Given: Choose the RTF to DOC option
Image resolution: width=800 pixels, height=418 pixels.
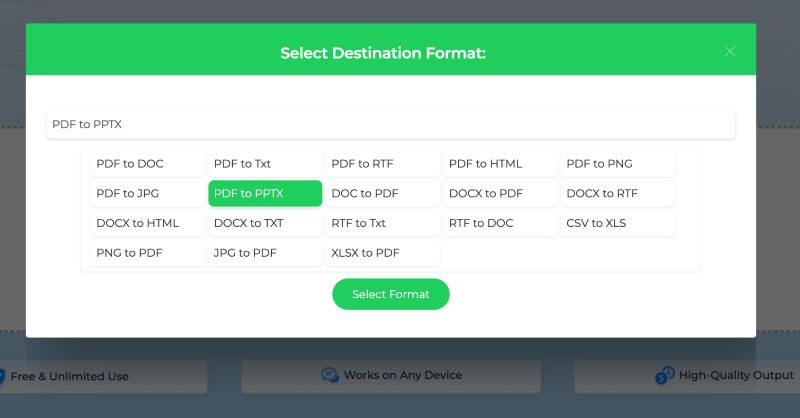Looking at the screenshot, I should coord(501,223).
